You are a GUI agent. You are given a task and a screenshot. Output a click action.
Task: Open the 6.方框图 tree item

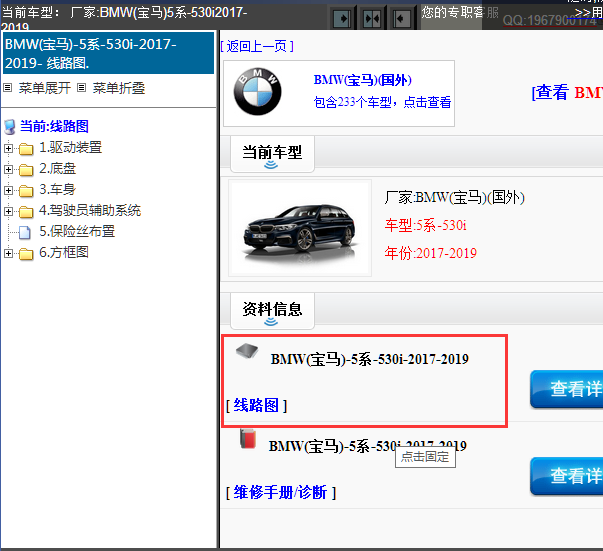[x=64, y=252]
